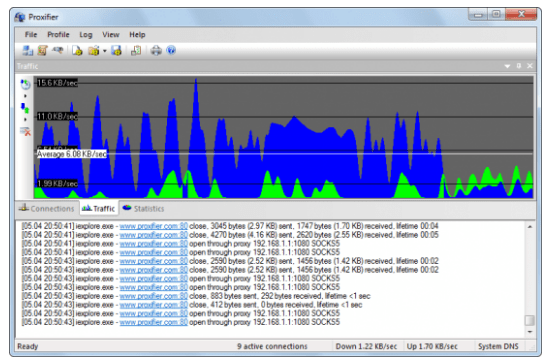Click the 1.99 KB/sec graph label
Screen dimensions: 547x362
(57, 184)
